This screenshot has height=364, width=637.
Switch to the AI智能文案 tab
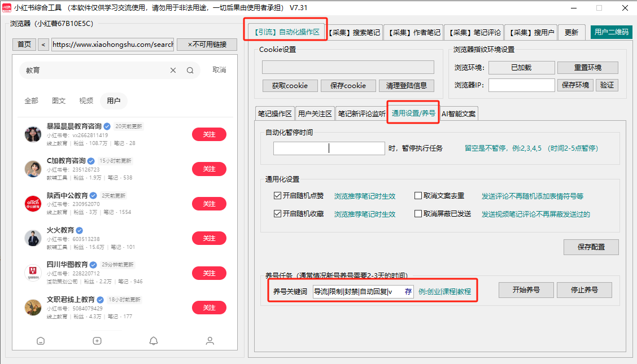click(459, 113)
